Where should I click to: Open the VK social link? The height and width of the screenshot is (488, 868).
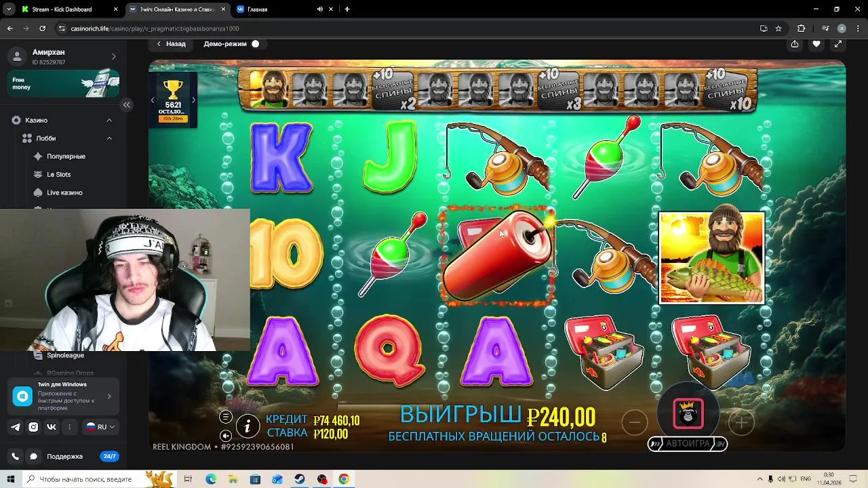click(x=52, y=427)
